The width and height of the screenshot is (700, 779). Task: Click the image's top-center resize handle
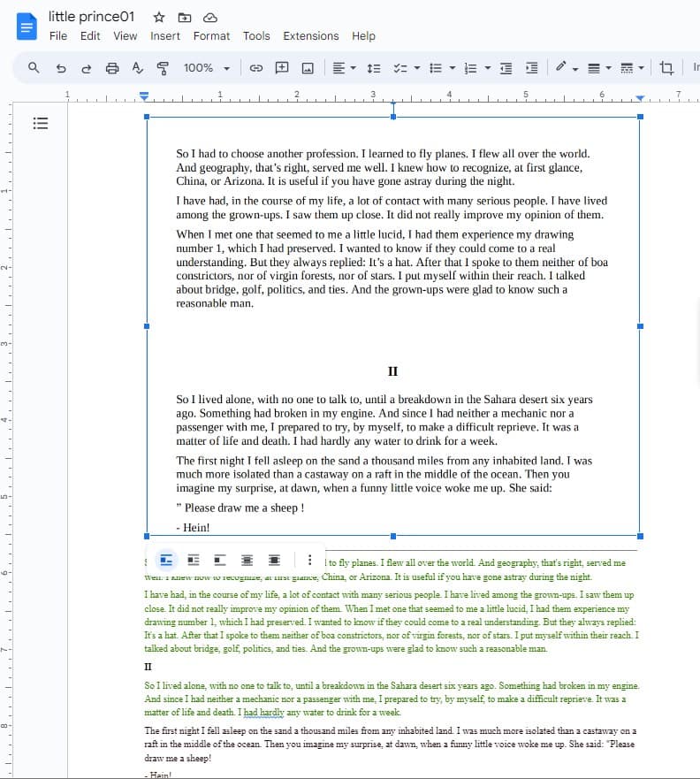point(393,117)
